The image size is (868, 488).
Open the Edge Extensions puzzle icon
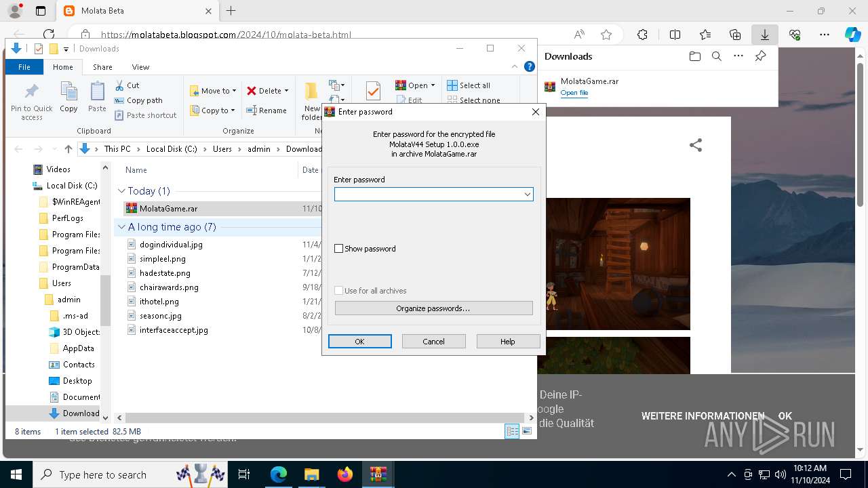(642, 35)
